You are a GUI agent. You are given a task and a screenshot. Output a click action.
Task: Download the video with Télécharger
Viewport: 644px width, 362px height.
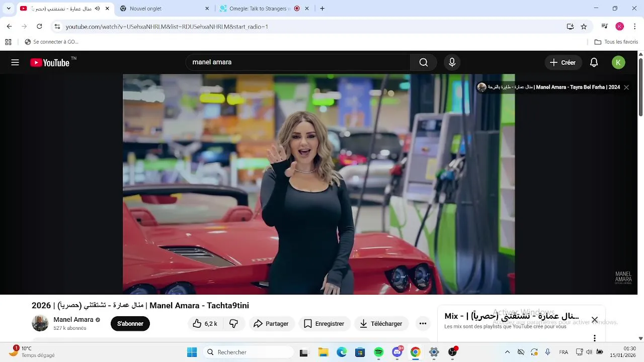click(x=381, y=324)
